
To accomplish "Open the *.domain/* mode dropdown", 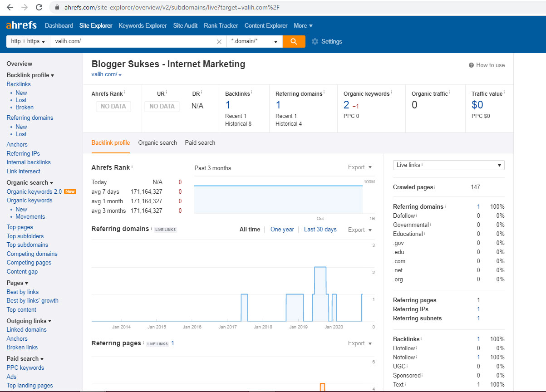I will [x=255, y=41].
